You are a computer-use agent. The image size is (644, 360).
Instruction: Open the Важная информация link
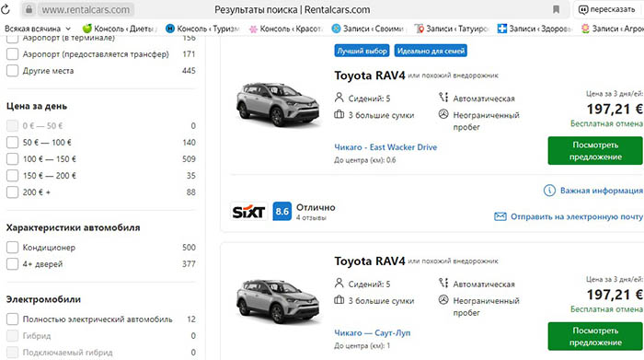[x=602, y=191]
